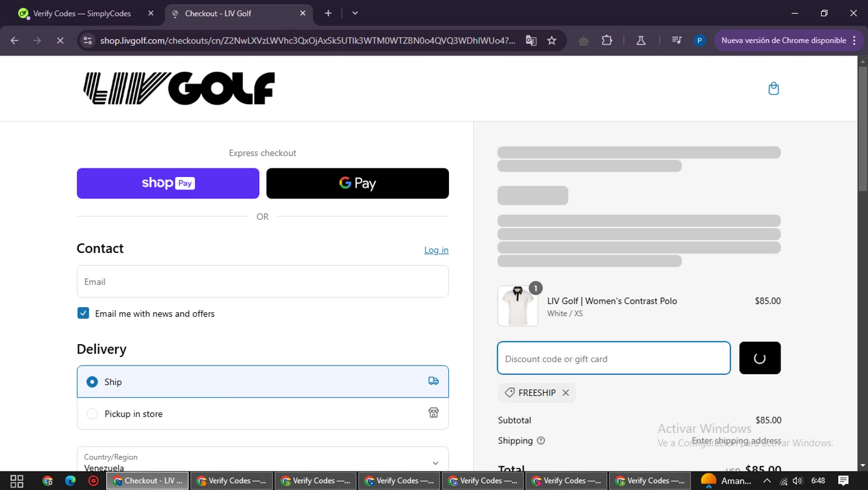The height and width of the screenshot is (490, 868).
Task: Open Chrome Labs flask icon
Action: (x=641, y=40)
